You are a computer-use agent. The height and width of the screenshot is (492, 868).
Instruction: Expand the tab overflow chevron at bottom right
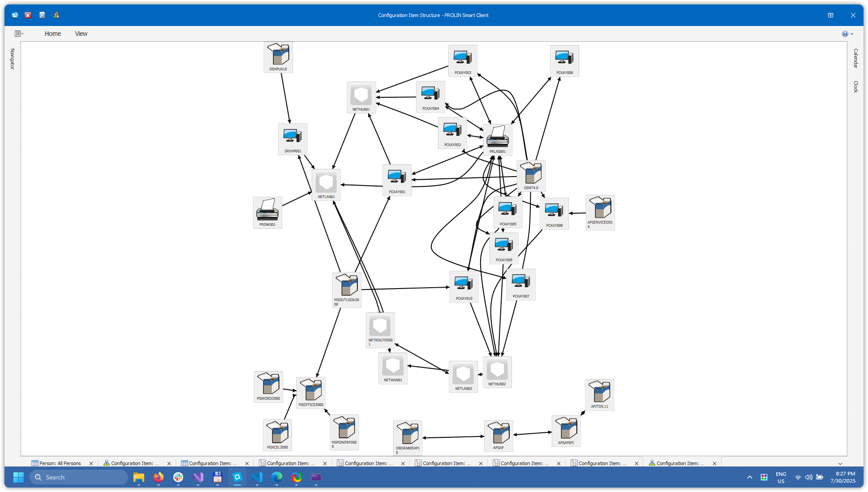840,464
